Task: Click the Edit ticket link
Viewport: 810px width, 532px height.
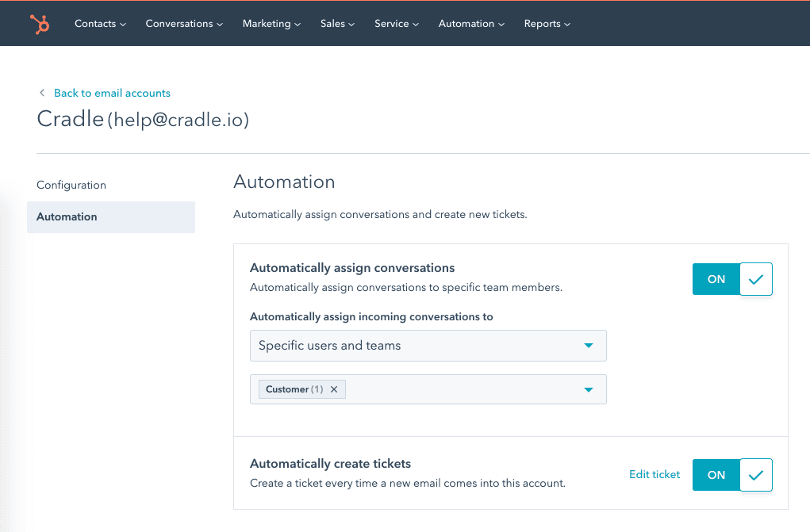Action: pyautogui.click(x=655, y=474)
